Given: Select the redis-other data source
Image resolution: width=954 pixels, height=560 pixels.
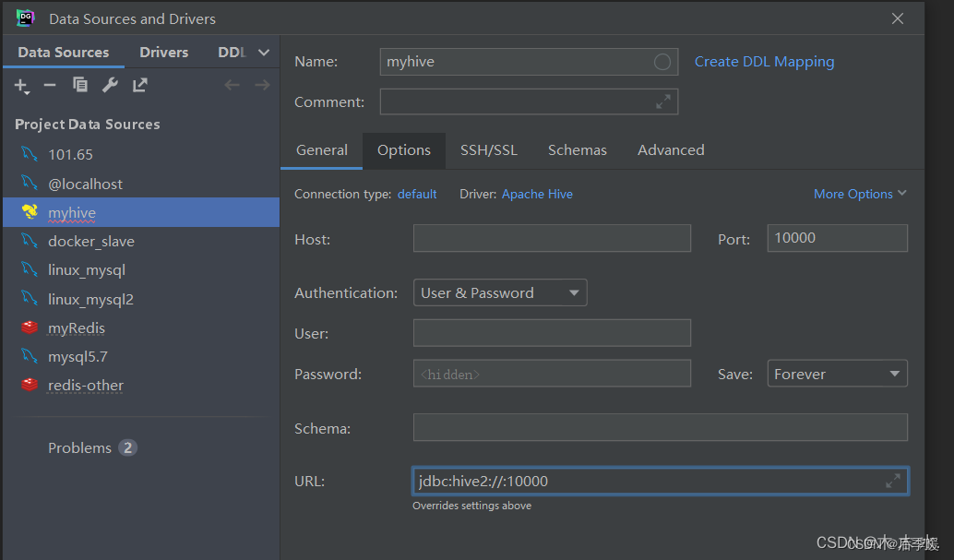Looking at the screenshot, I should [141, 386].
